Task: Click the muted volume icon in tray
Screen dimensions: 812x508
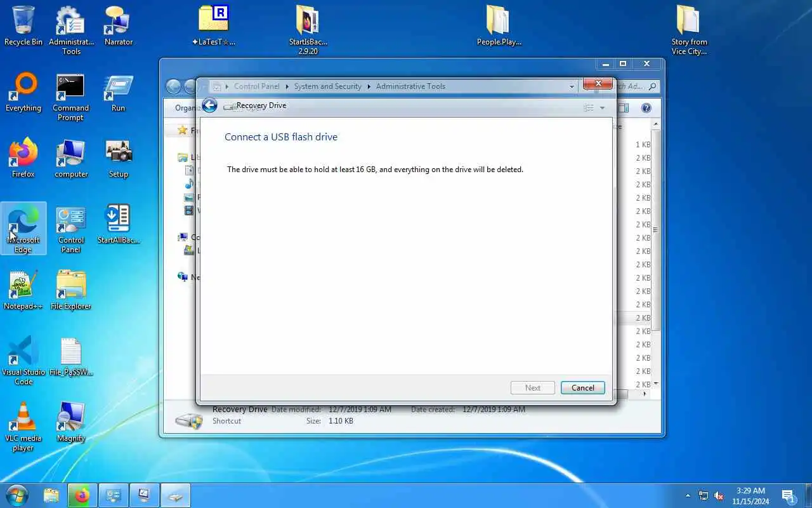Action: (x=719, y=495)
